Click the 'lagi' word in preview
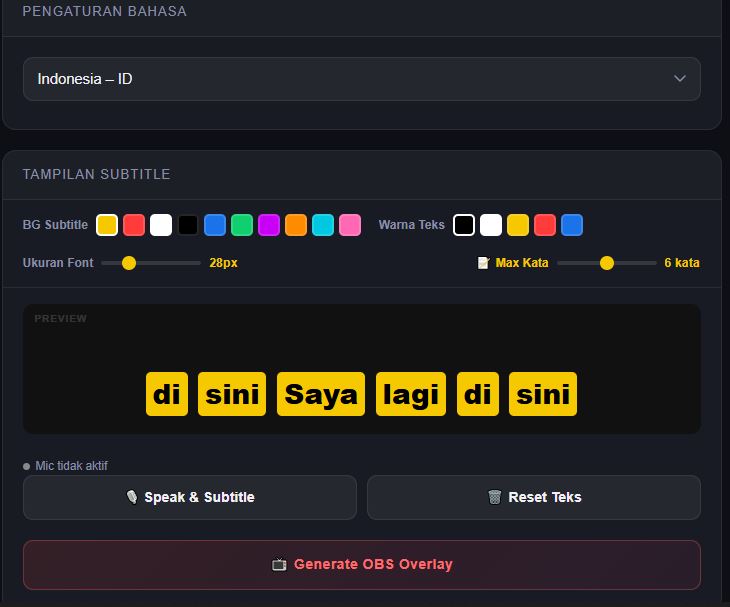The image size is (730, 607). 411,394
